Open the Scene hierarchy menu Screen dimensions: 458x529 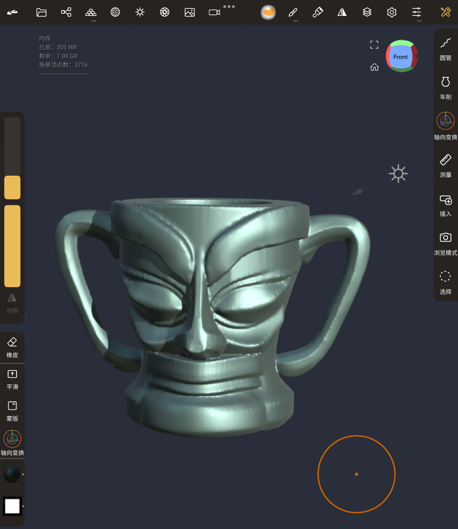coord(66,12)
